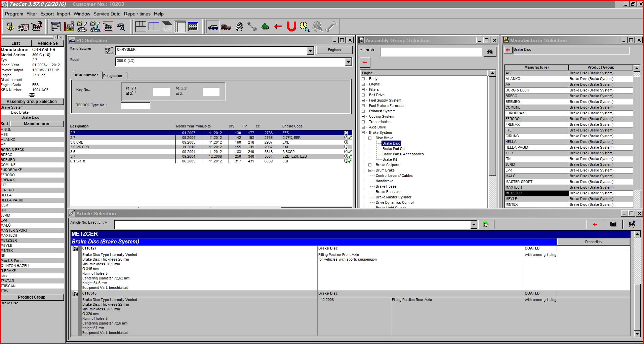The height and width of the screenshot is (344, 644).
Task: Click the ambulance vehicle toolbar icon
Action: [x=23, y=27]
